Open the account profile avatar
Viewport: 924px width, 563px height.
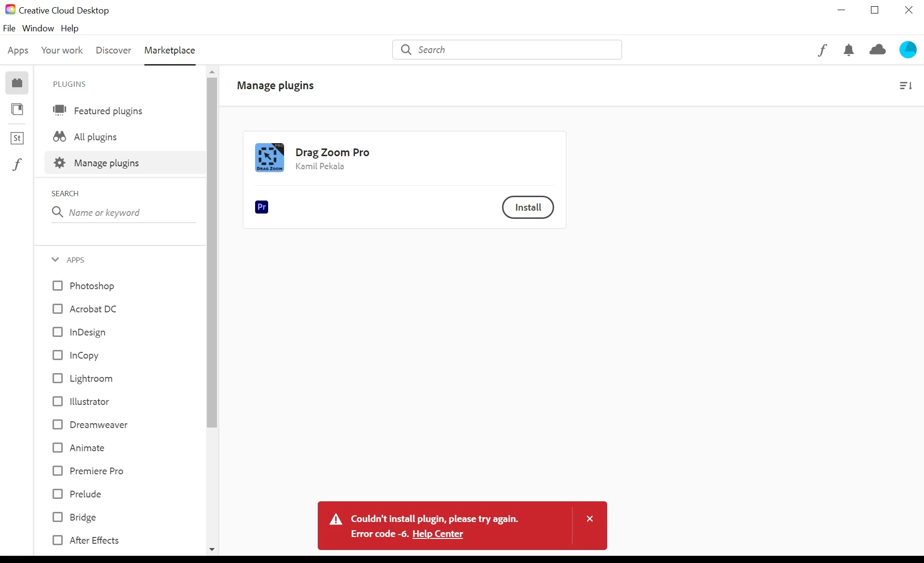click(908, 50)
